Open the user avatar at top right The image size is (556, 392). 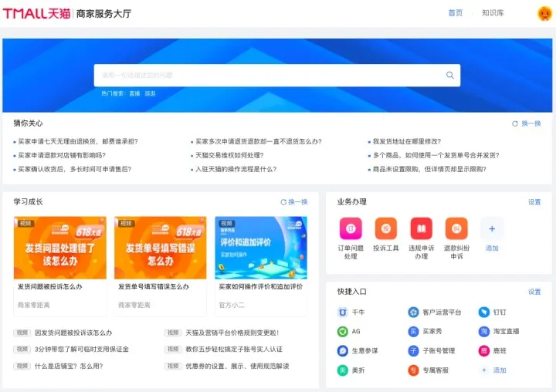(544, 13)
